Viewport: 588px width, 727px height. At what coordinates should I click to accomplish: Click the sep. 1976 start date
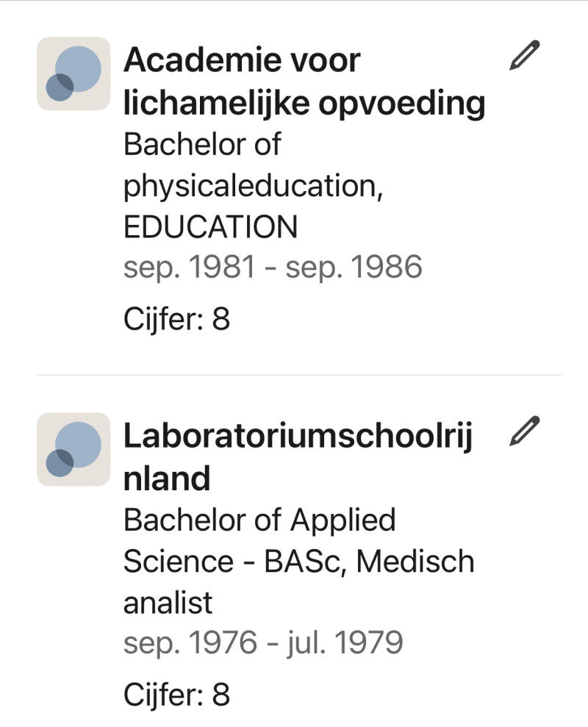[190, 643]
